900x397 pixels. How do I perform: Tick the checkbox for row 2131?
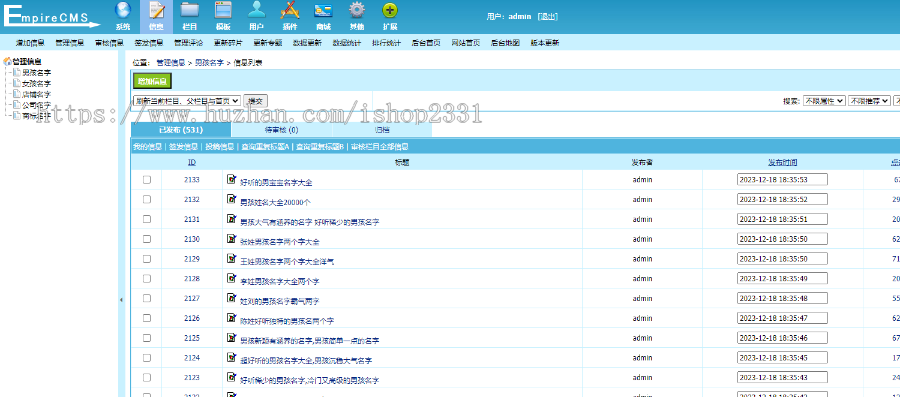pos(147,219)
